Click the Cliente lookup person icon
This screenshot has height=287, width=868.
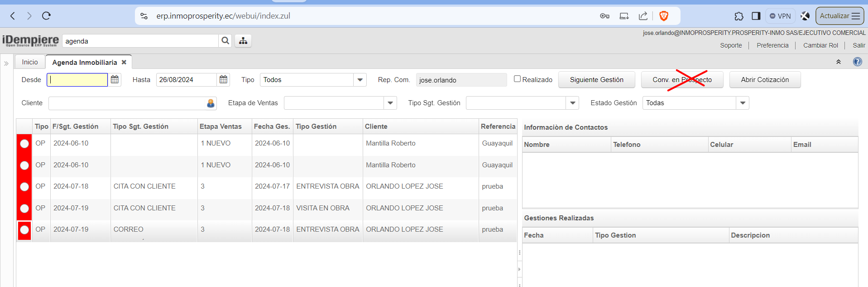point(211,103)
